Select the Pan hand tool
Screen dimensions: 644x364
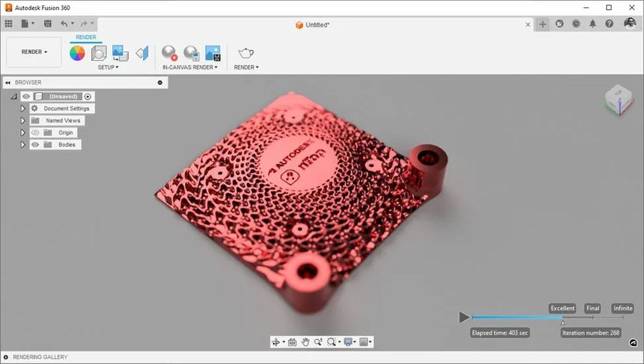[x=305, y=342]
